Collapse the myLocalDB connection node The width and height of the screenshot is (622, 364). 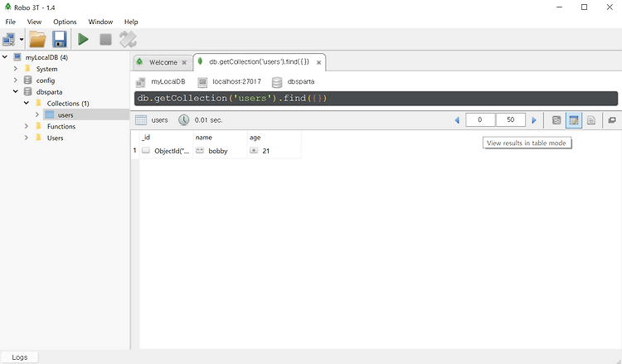[5, 57]
